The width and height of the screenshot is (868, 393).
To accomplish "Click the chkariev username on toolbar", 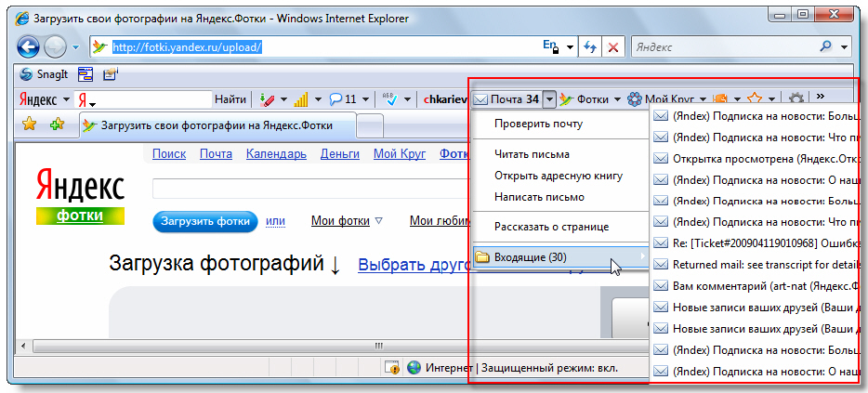I will coord(446,99).
